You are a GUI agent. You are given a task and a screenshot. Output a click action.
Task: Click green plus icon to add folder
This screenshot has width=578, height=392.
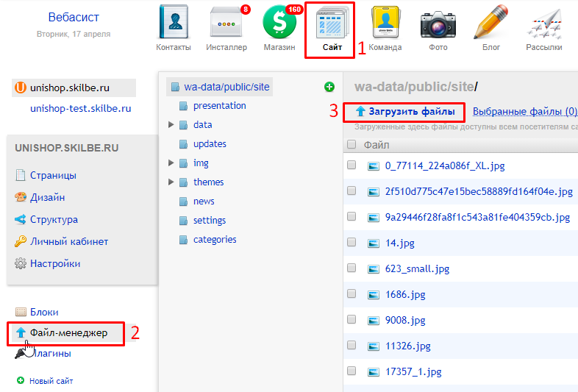[x=329, y=87]
